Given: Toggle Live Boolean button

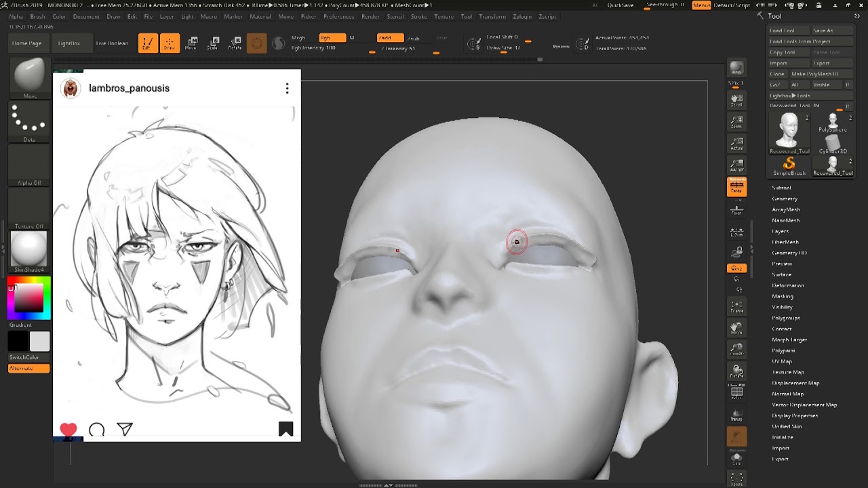Looking at the screenshot, I should 112,43.
